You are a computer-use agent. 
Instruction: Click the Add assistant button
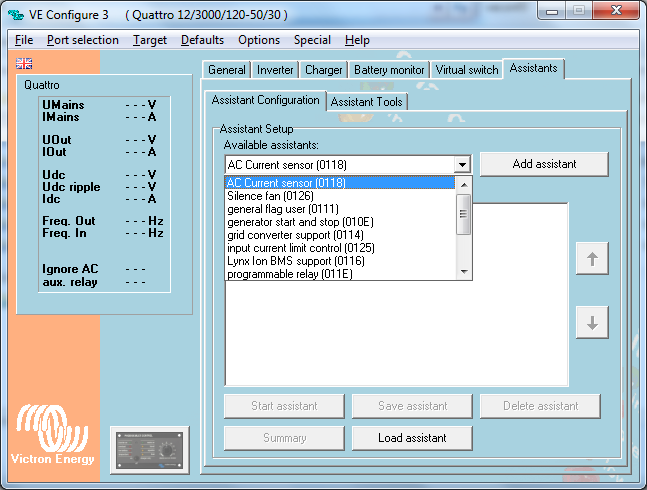[544, 164]
